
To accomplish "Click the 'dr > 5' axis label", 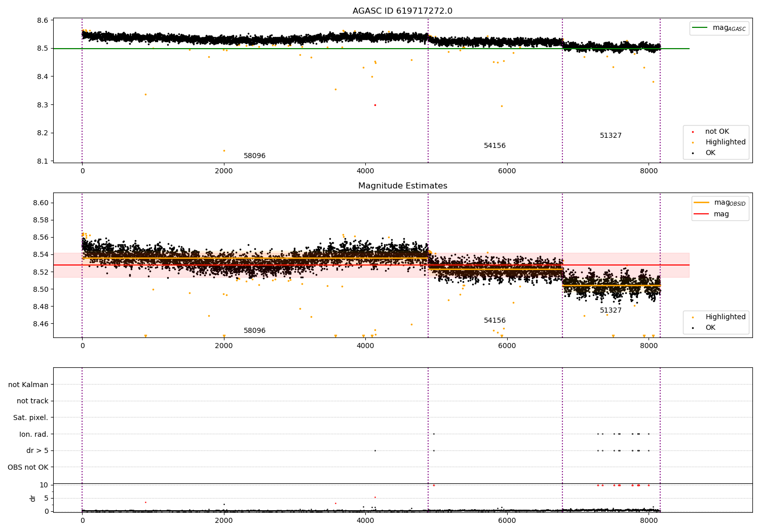I will pyautogui.click(x=37, y=451).
